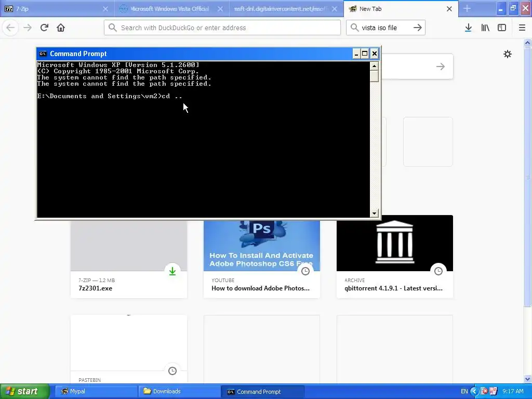Screen dimensions: 532x399
Task: Click the red security shield tray icon
Action: [485, 391]
